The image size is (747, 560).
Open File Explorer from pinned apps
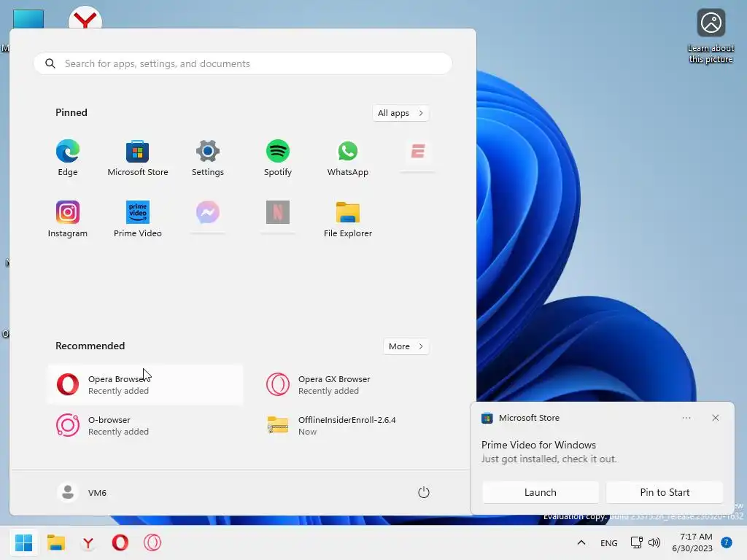tap(348, 219)
